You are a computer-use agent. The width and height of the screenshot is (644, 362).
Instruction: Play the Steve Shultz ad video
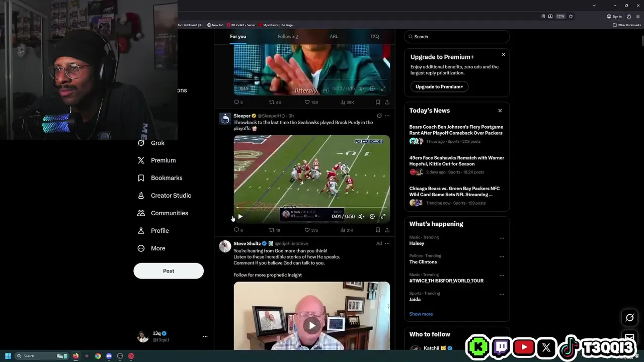[x=312, y=325]
